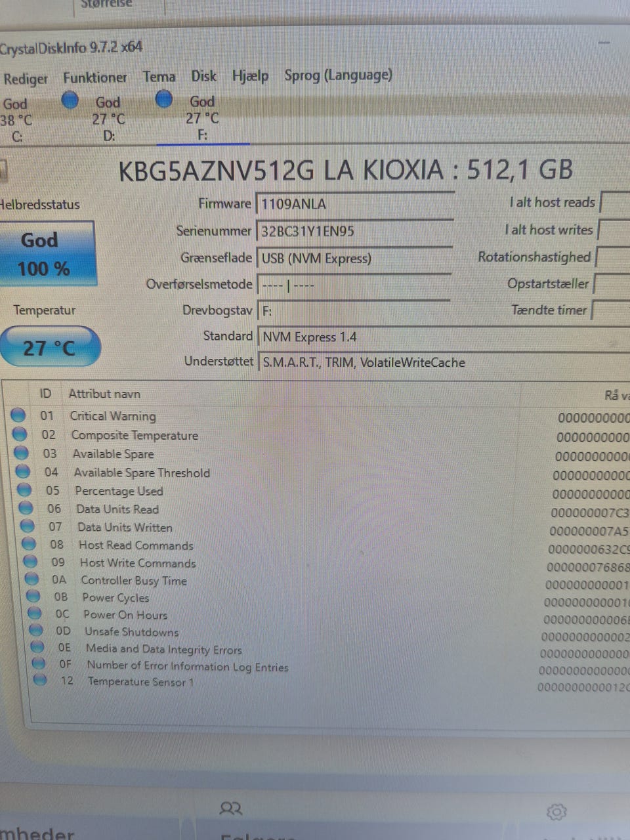Click the God 100 % health status button
This screenshot has height=840, width=630.
[x=47, y=254]
